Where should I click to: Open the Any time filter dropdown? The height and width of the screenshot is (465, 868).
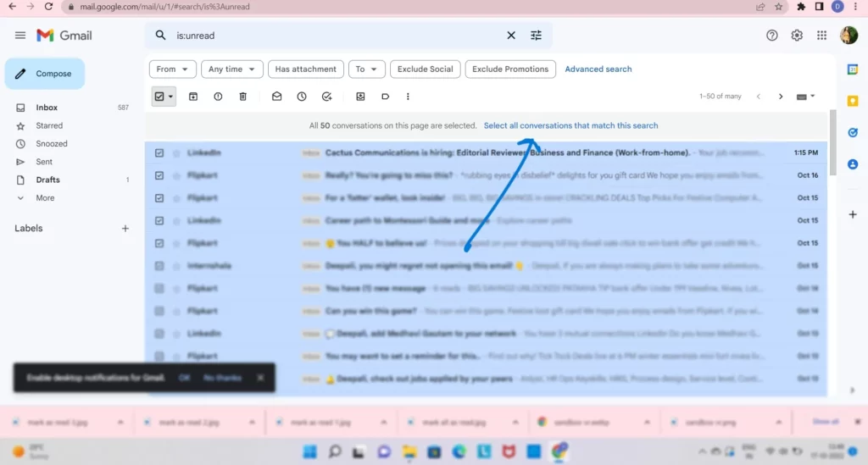click(x=231, y=69)
